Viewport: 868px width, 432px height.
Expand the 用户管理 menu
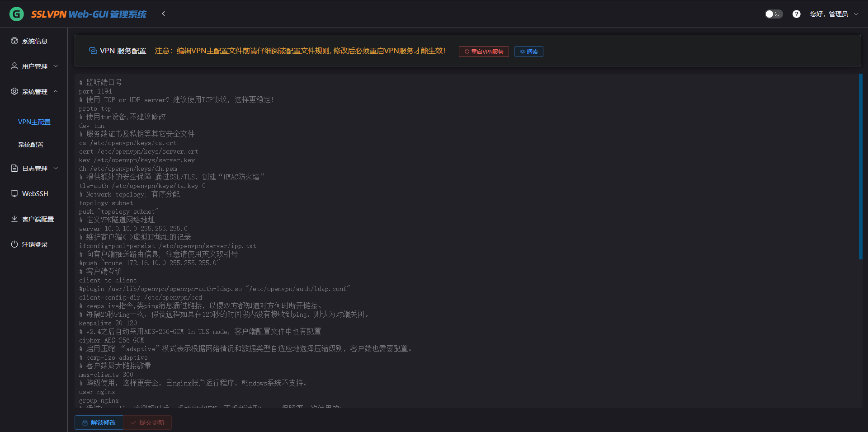point(34,66)
